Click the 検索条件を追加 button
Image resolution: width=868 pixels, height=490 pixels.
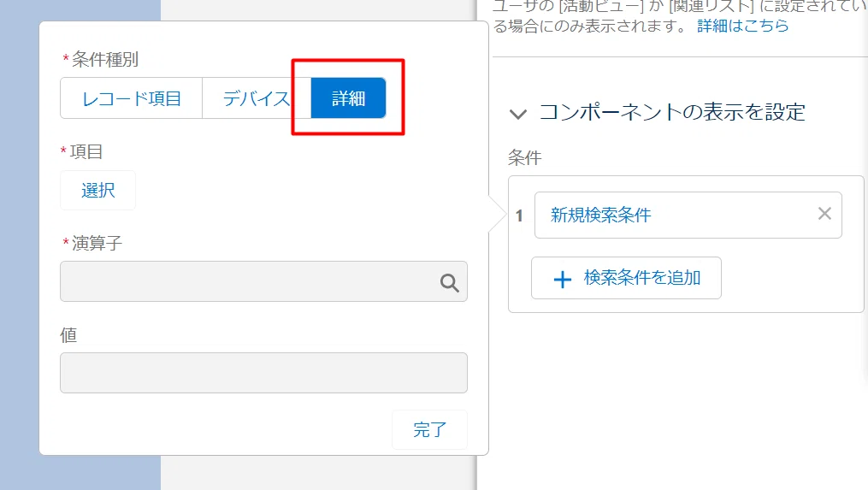[x=626, y=278]
